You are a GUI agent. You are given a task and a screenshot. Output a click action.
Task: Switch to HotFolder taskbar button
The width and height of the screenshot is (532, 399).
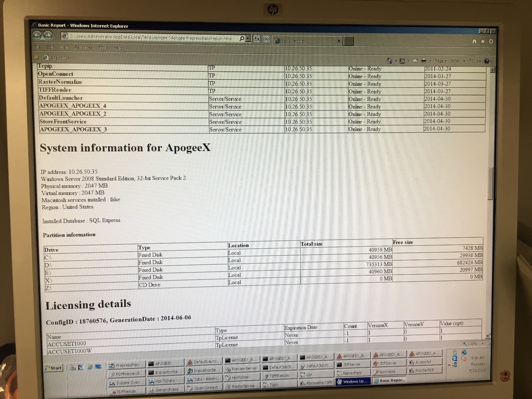tap(241, 377)
